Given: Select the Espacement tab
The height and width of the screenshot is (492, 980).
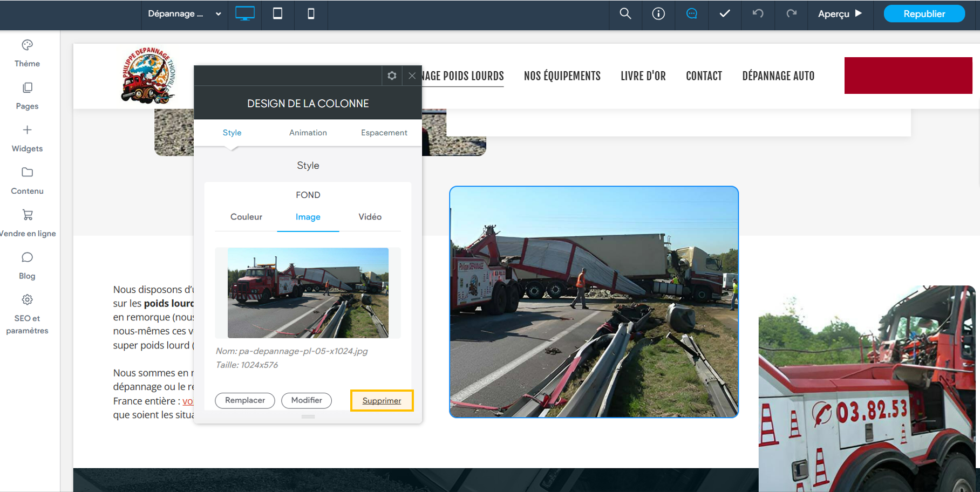Looking at the screenshot, I should click(x=384, y=133).
